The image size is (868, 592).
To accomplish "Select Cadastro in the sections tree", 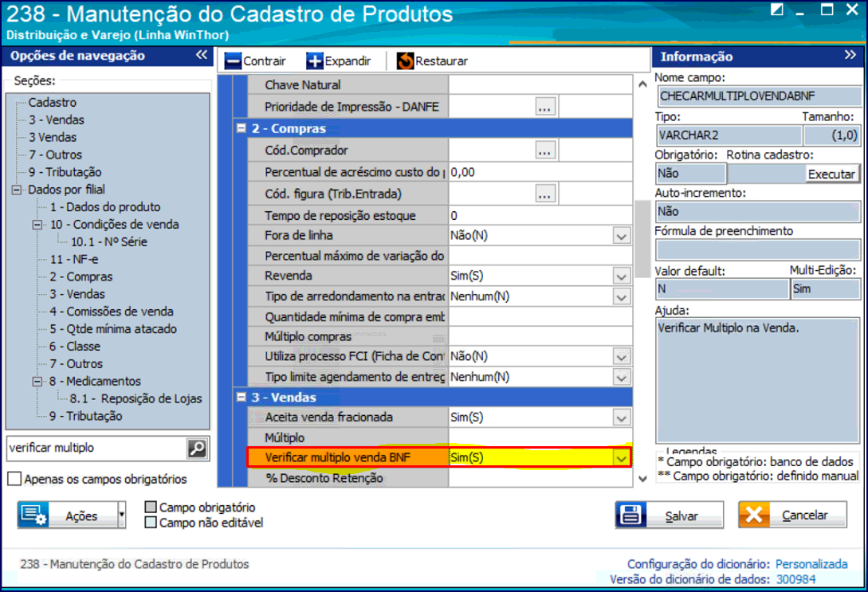I will pos(52,102).
